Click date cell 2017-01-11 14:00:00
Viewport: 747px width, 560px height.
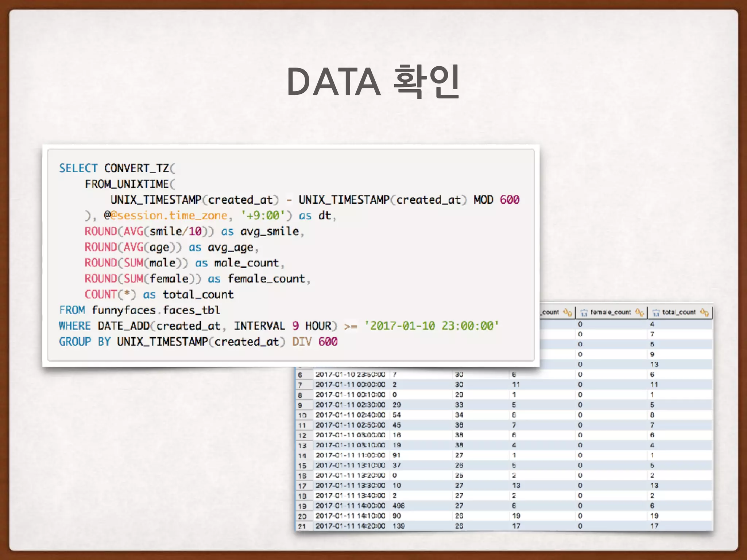click(350, 506)
